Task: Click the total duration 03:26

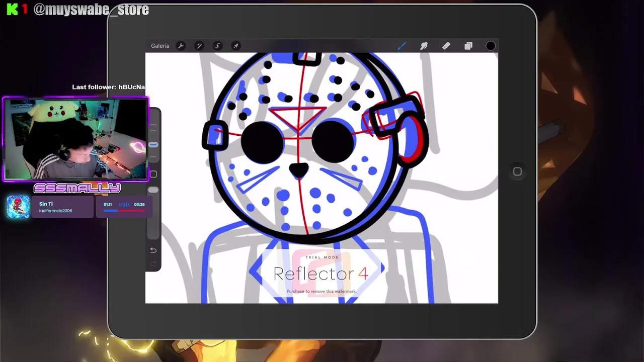Action: click(x=139, y=205)
